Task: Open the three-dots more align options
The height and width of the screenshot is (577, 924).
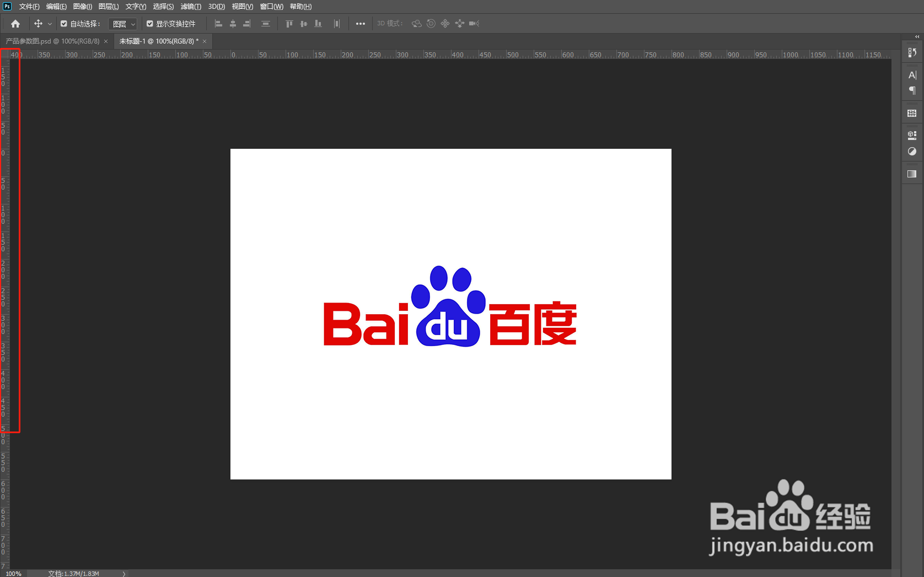Action: coord(361,24)
